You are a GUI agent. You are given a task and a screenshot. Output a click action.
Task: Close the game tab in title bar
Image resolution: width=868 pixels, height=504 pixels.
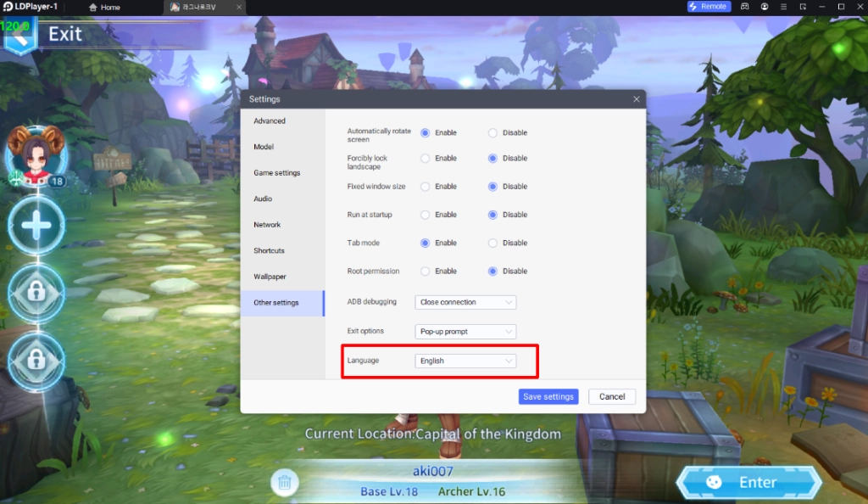[x=238, y=7]
